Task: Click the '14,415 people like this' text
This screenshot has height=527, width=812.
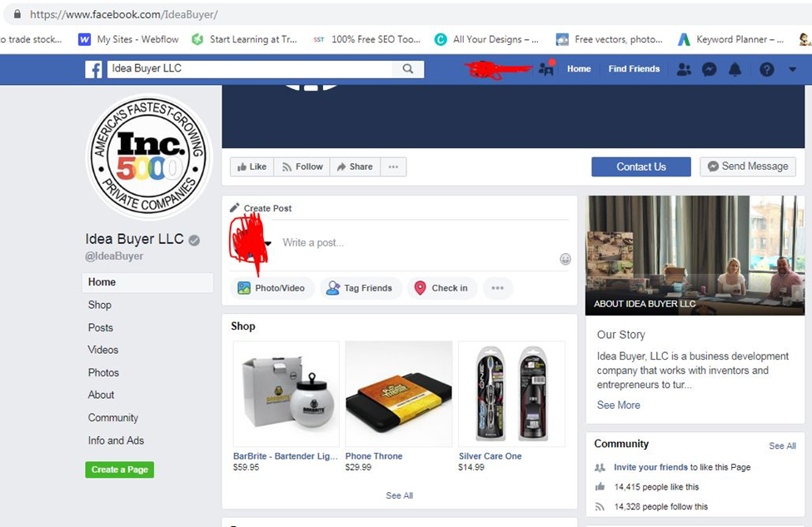Action: click(656, 486)
